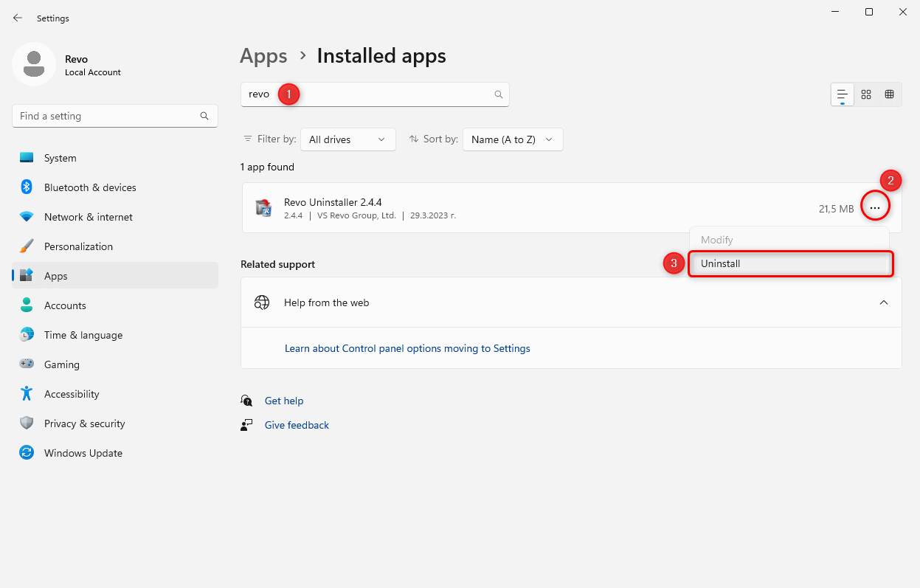
Task: Go back with the Settings back arrow
Action: 18,18
